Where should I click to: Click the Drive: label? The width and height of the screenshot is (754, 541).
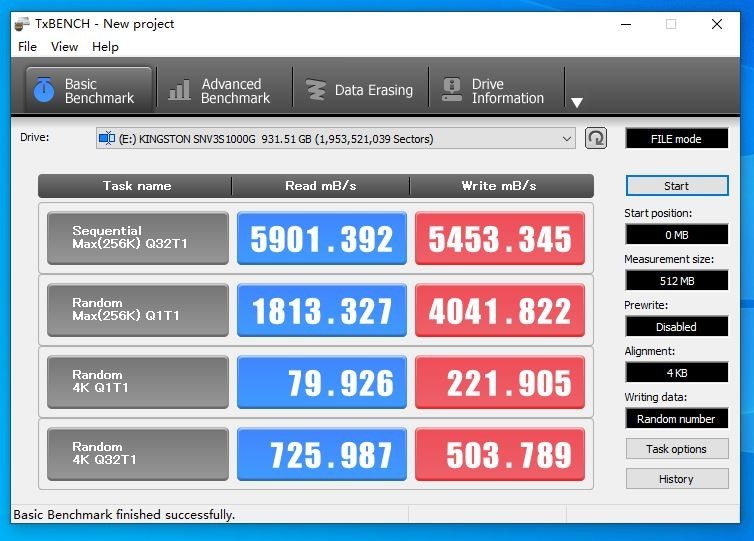tap(35, 137)
